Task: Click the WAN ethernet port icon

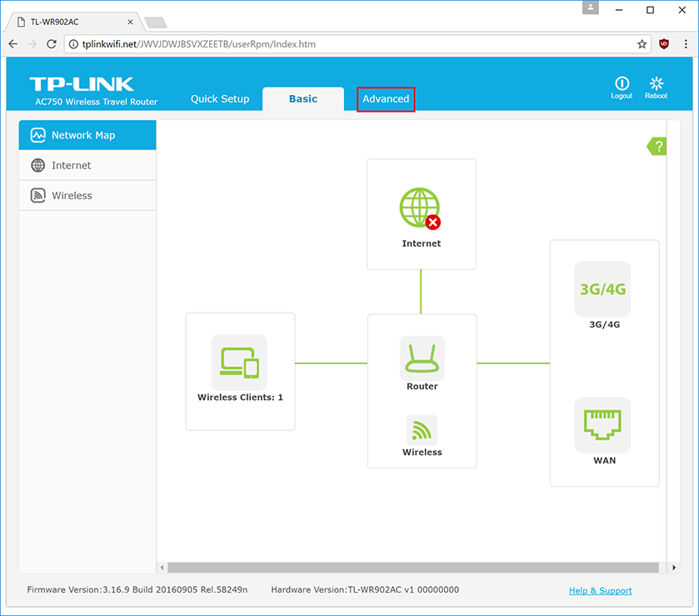Action: pyautogui.click(x=602, y=424)
